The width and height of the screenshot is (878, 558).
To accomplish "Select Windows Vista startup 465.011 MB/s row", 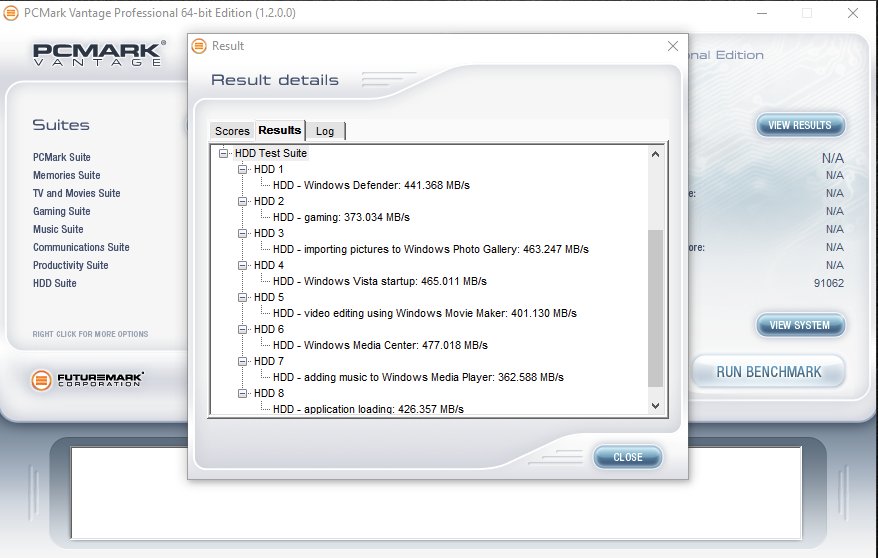I will (x=380, y=281).
